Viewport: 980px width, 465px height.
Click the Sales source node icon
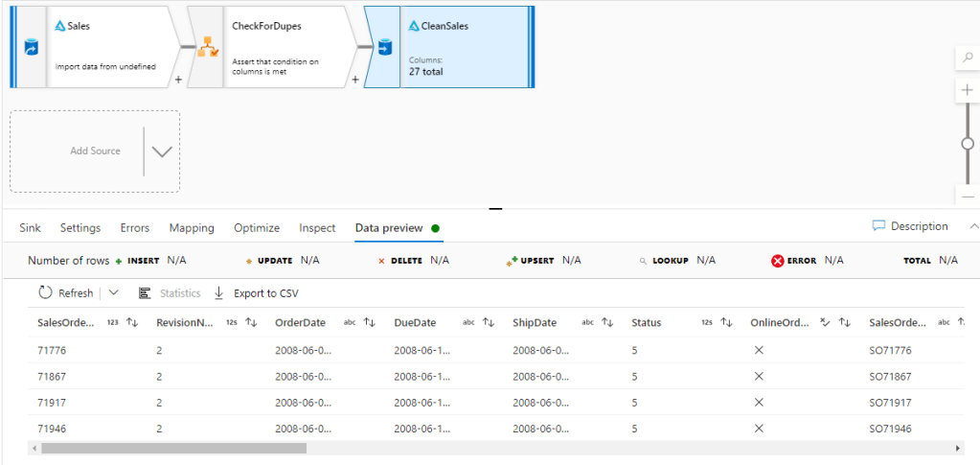pyautogui.click(x=31, y=47)
